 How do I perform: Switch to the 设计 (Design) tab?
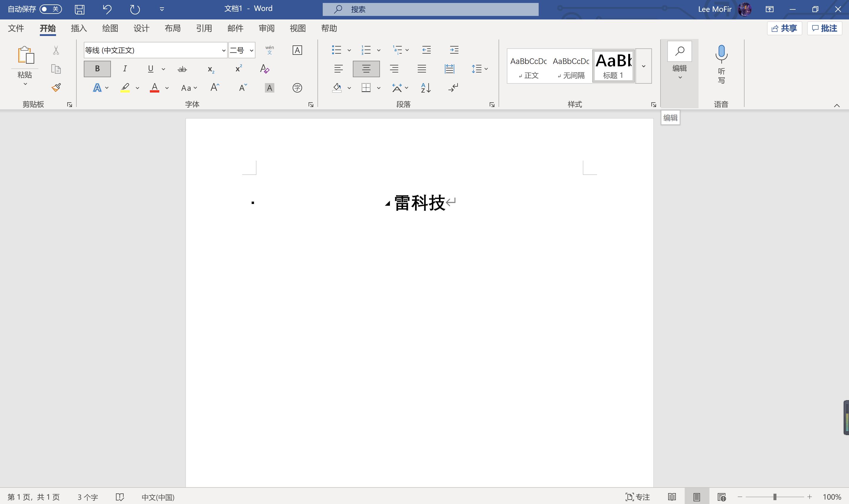click(x=141, y=28)
